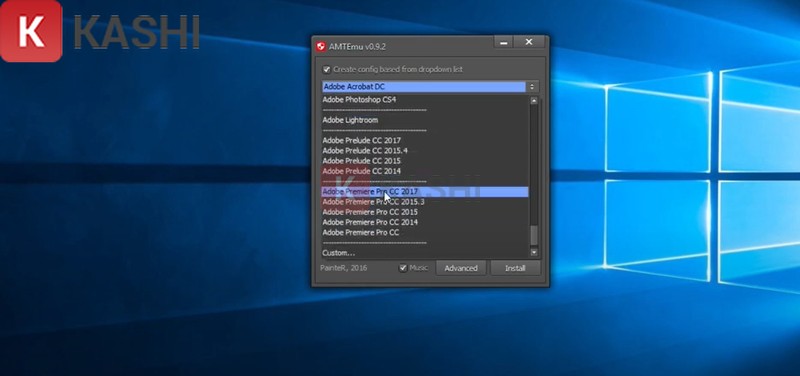This screenshot has width=800, height=376.
Task: Choose Adobe Lightroom in the list
Action: pyautogui.click(x=426, y=120)
